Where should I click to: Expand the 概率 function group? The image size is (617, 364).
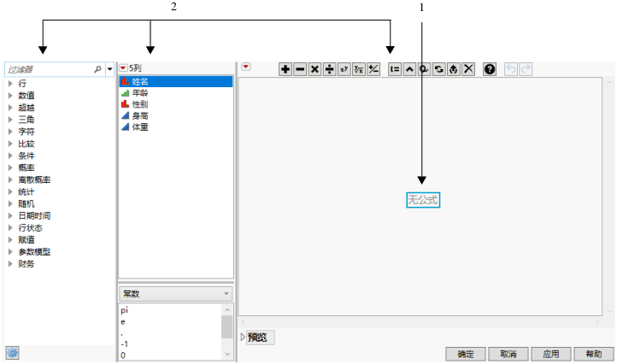pos(10,167)
